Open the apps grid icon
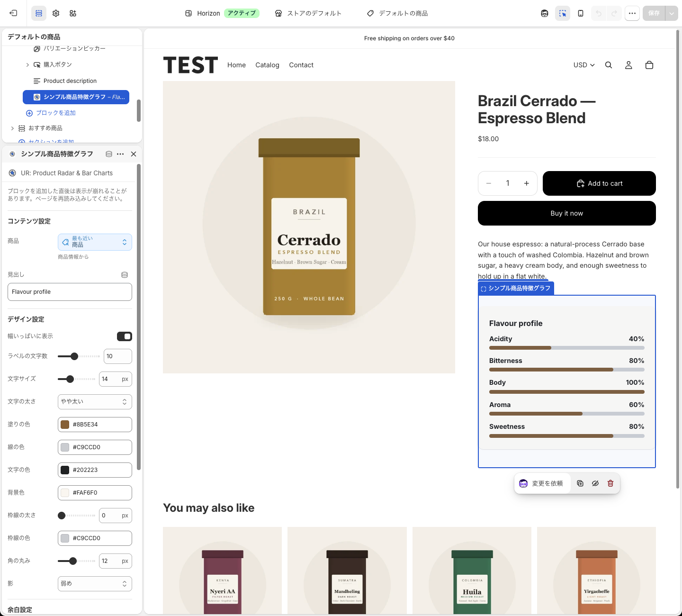 (73, 13)
